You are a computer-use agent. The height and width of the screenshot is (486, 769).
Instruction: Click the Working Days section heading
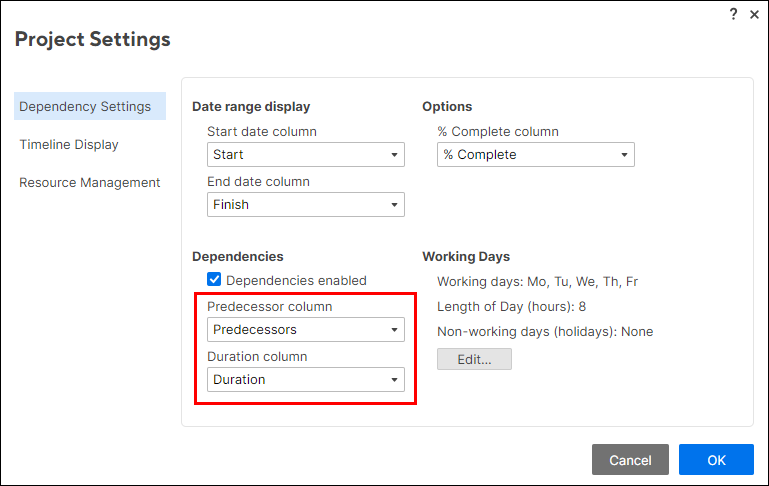tap(466, 257)
